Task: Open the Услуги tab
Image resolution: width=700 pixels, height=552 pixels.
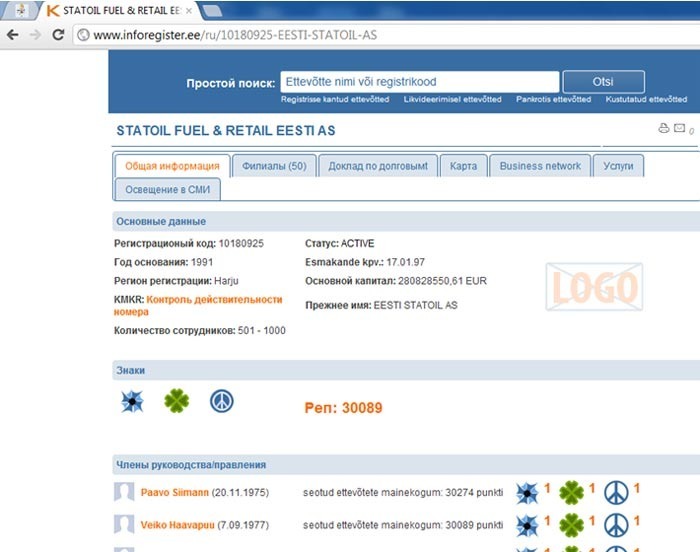Action: [618, 166]
